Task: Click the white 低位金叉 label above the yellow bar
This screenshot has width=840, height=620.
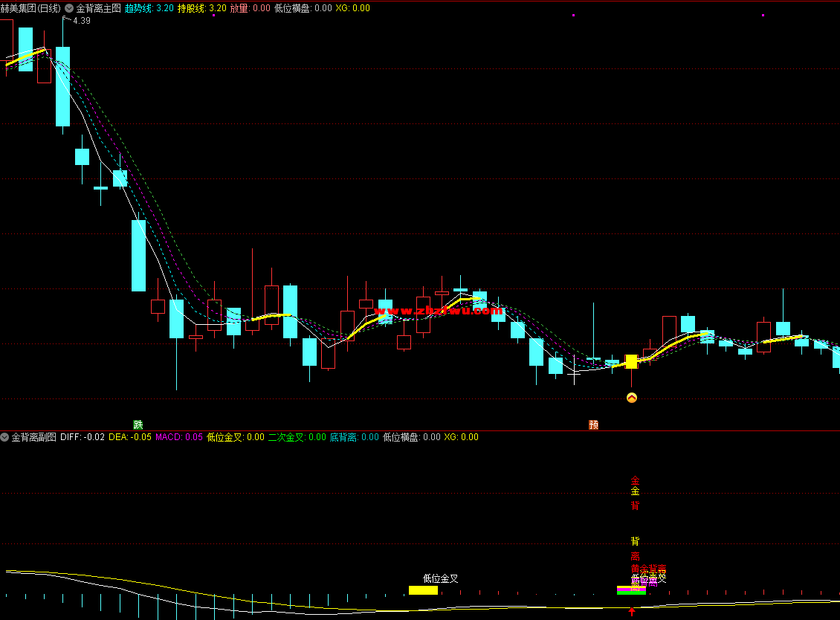Action: pyautogui.click(x=440, y=578)
